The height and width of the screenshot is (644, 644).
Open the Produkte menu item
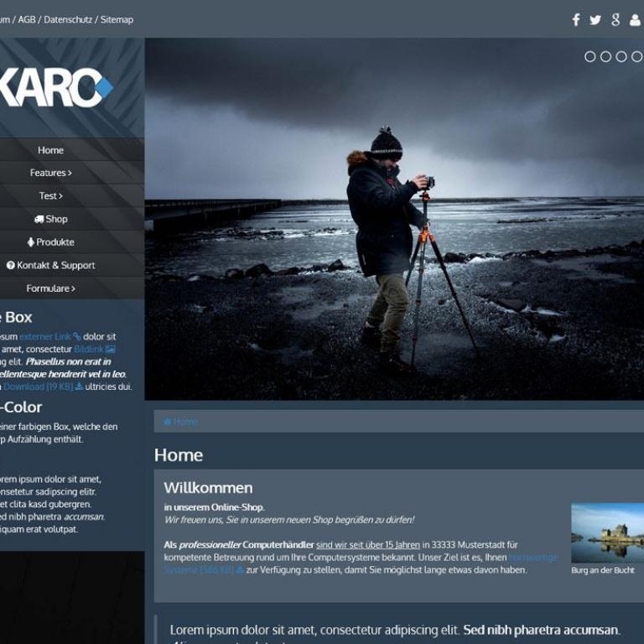(50, 241)
